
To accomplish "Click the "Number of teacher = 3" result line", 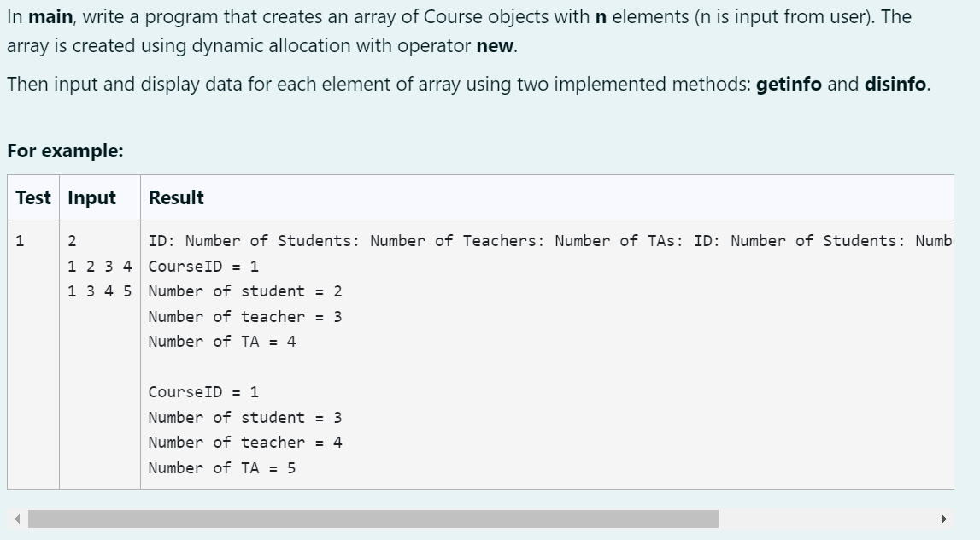I will (245, 316).
